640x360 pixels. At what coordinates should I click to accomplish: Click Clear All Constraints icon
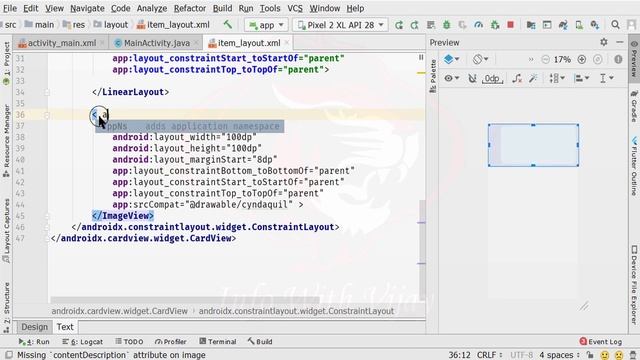517,78
